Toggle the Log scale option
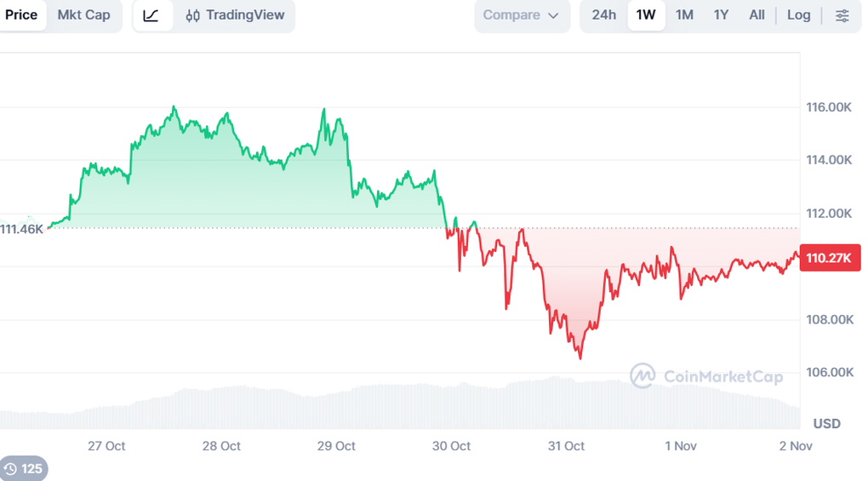 pos(798,15)
